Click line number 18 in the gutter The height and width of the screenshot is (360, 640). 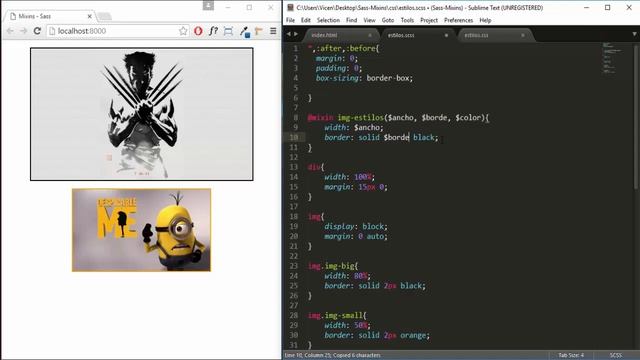click(x=294, y=217)
